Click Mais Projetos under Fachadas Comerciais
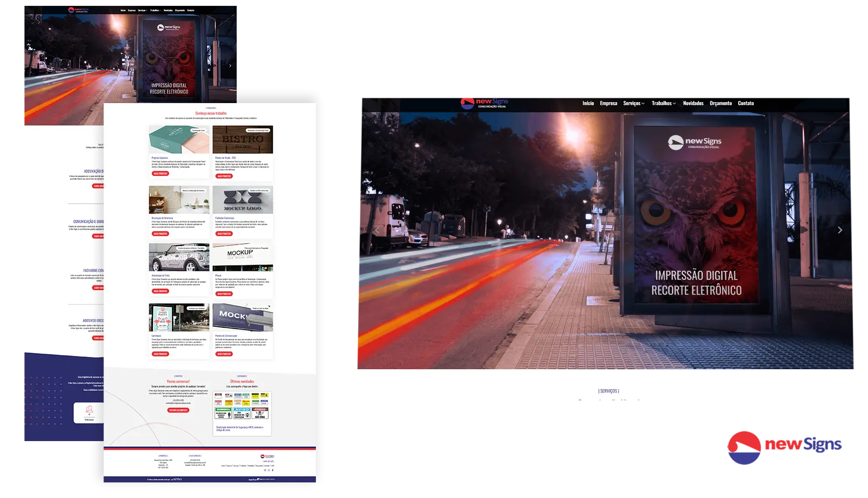868x498 pixels. click(x=224, y=234)
